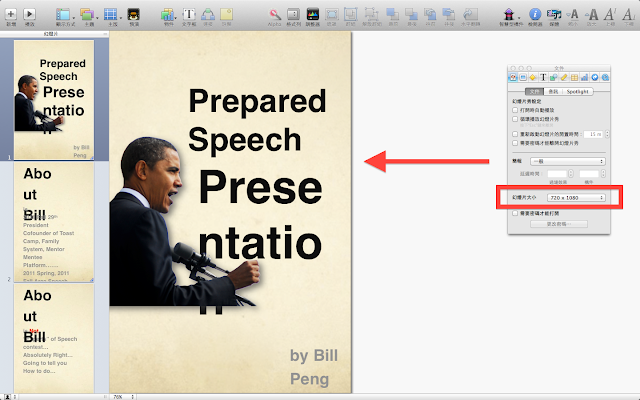Switch to Build inspector diamond icon
This screenshot has height=400, width=640.
pyautogui.click(x=533, y=77)
